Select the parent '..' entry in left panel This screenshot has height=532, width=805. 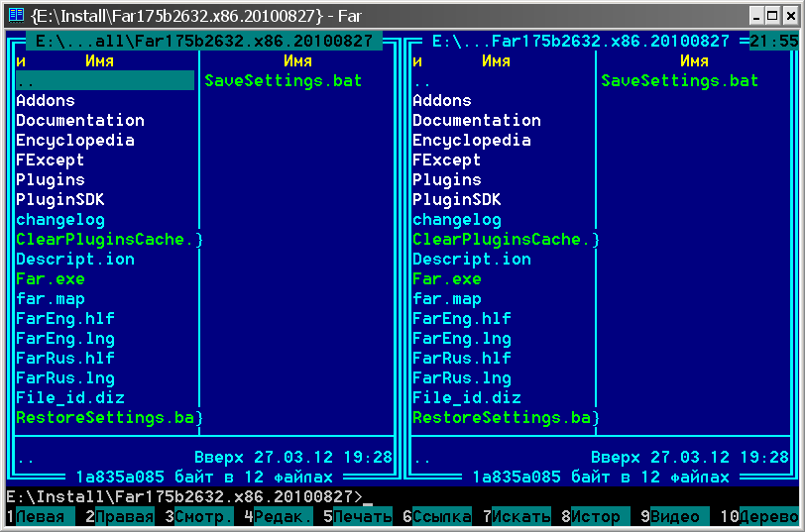pos(105,80)
